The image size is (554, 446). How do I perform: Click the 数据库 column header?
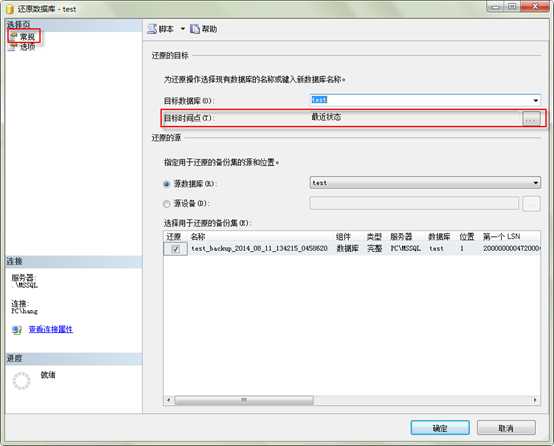point(439,236)
